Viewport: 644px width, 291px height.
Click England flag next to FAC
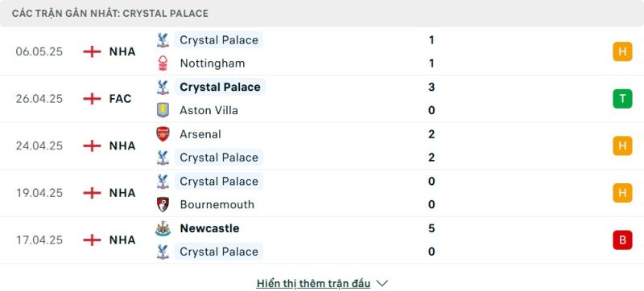(92, 99)
